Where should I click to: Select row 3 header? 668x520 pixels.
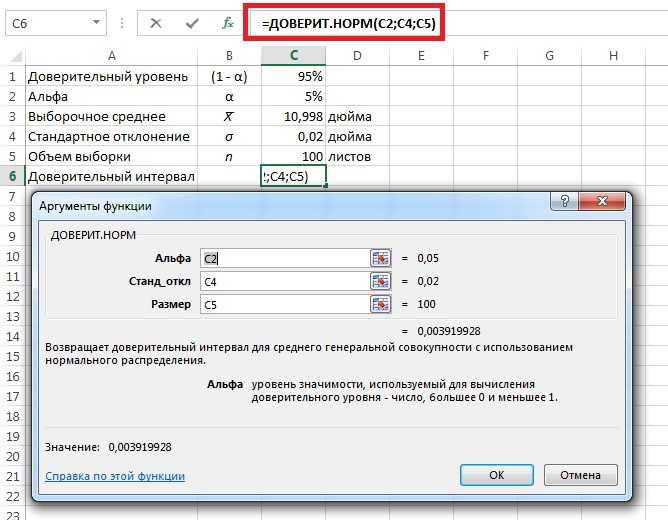(x=13, y=116)
